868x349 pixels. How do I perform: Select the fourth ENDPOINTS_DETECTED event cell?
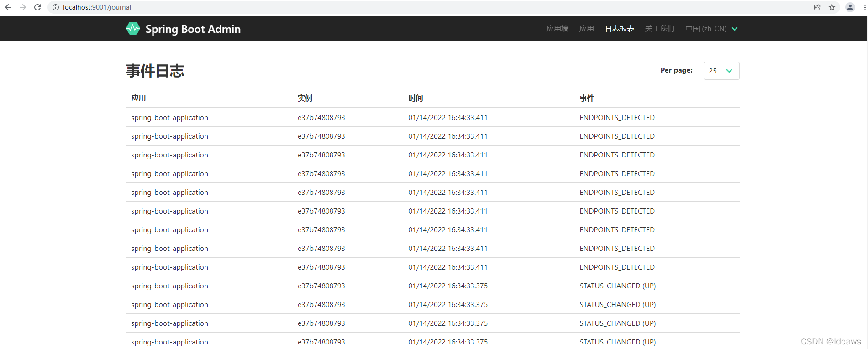coord(617,174)
